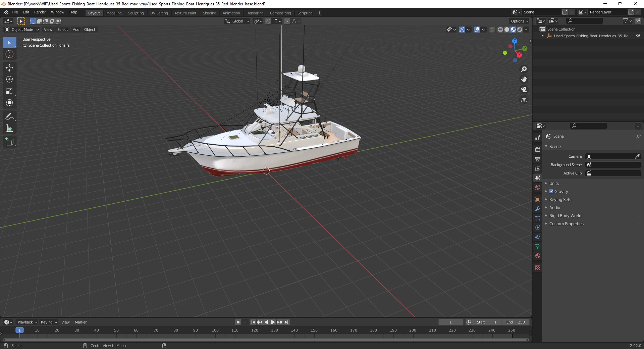This screenshot has height=349, width=644.
Task: Select the Measure tool
Action: pos(9,129)
